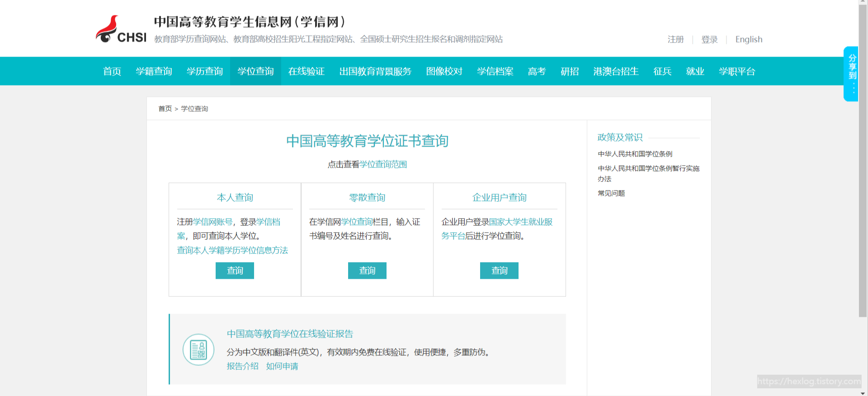Click 学位查询 in the breadcrumb

(194, 109)
